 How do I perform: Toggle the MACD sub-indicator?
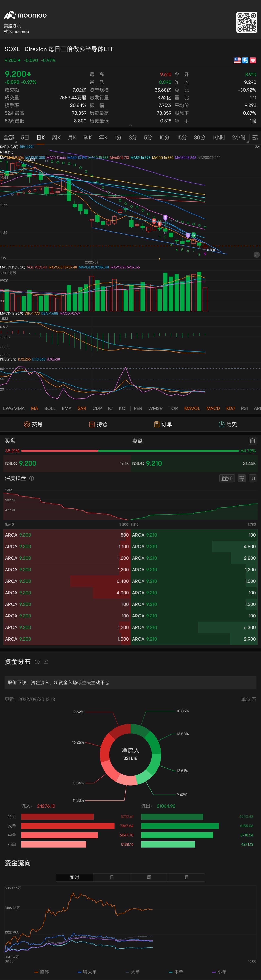click(x=213, y=408)
